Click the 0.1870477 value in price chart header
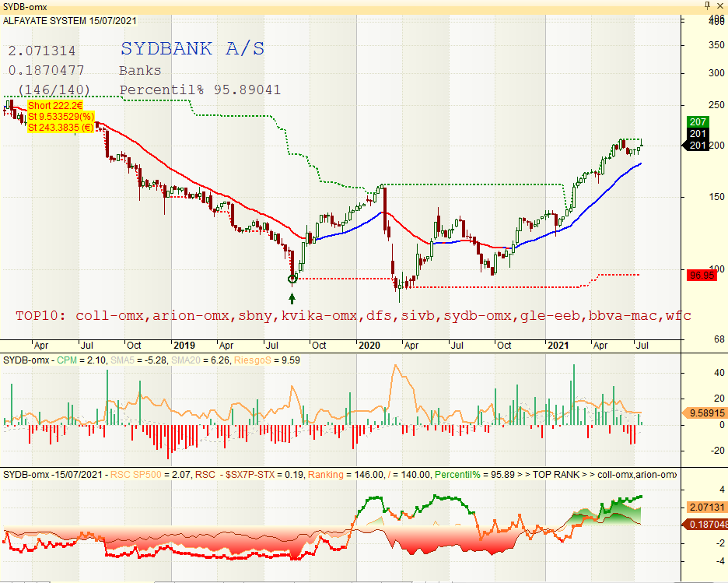The image size is (728, 583). (47, 70)
